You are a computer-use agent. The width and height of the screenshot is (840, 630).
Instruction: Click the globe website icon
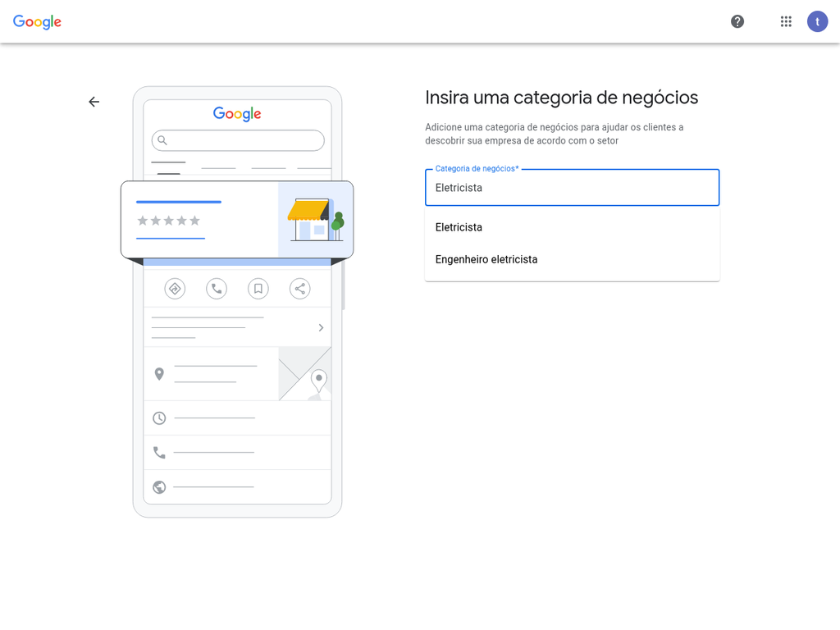click(x=159, y=487)
